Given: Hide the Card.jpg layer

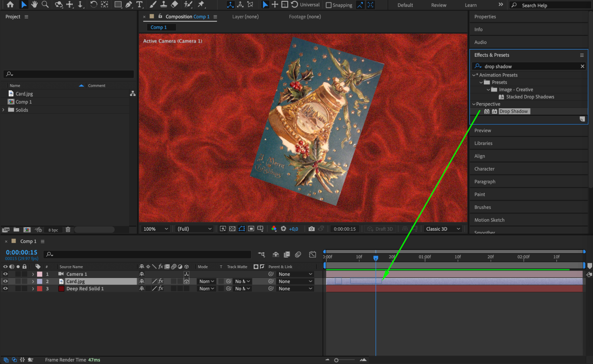Looking at the screenshot, I should 5,281.
